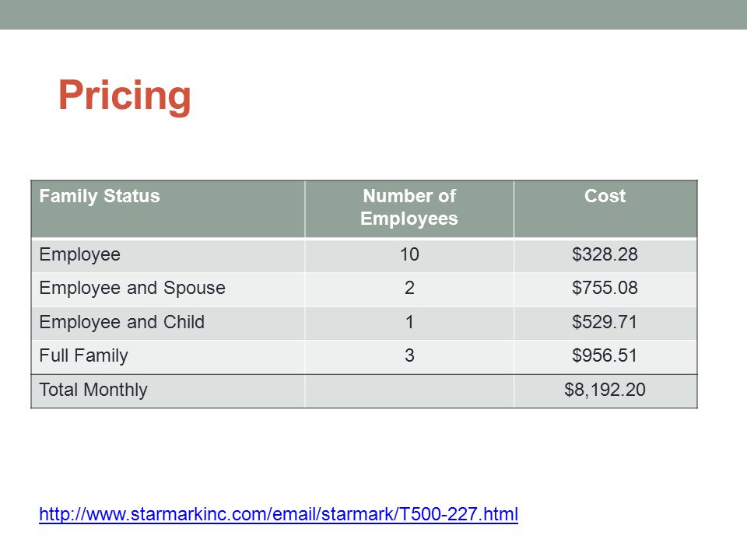Select the Employee and Child cell

pyautogui.click(x=168, y=322)
